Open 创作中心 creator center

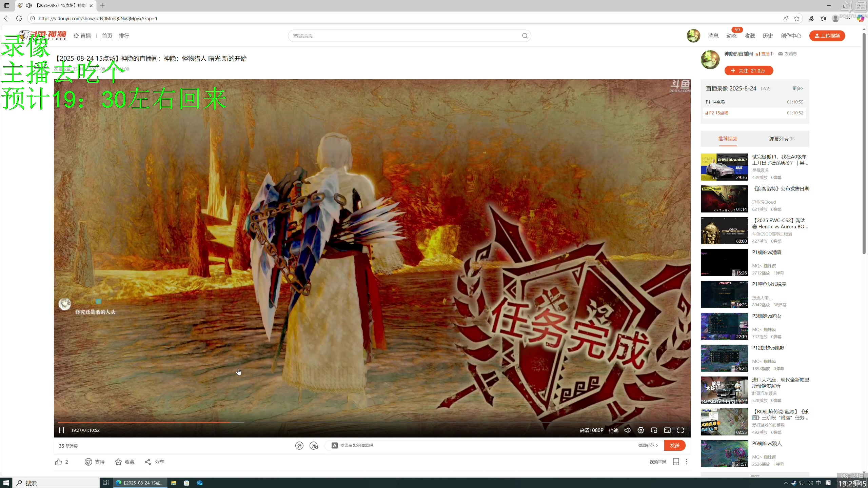pos(791,36)
